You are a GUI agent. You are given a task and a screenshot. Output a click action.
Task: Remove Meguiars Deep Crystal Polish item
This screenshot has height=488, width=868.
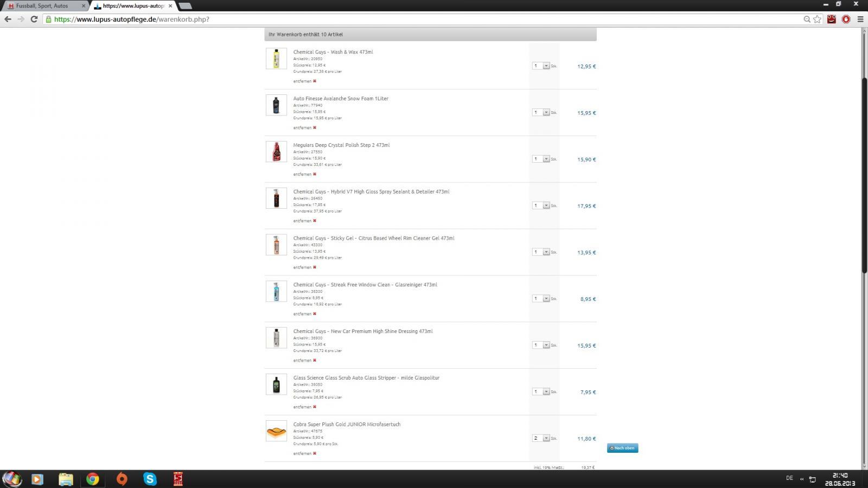coord(304,175)
